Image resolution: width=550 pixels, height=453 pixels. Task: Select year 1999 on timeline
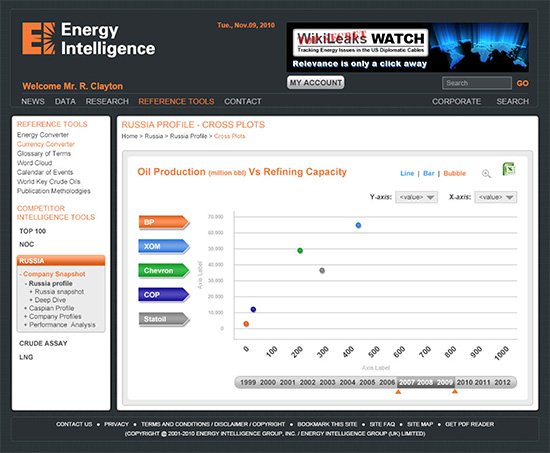pyautogui.click(x=248, y=382)
